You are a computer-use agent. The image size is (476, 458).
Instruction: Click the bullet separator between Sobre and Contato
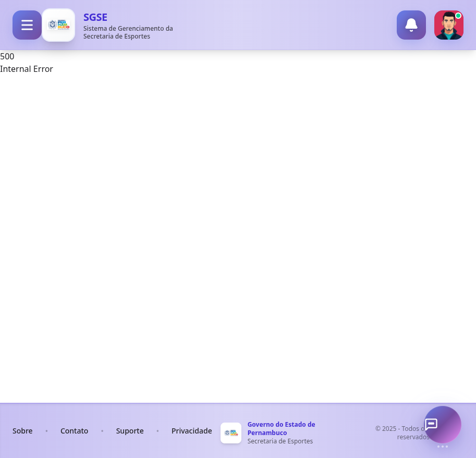point(46,431)
